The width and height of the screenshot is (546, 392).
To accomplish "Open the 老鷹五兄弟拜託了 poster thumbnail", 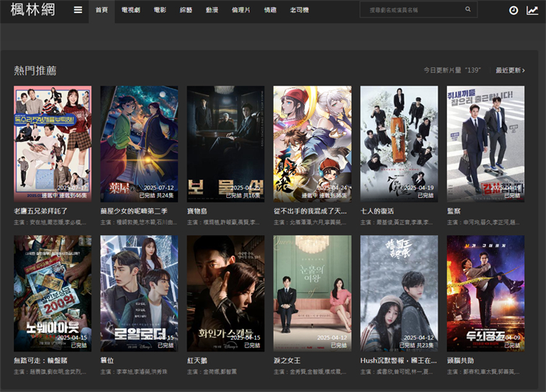I will pos(52,144).
